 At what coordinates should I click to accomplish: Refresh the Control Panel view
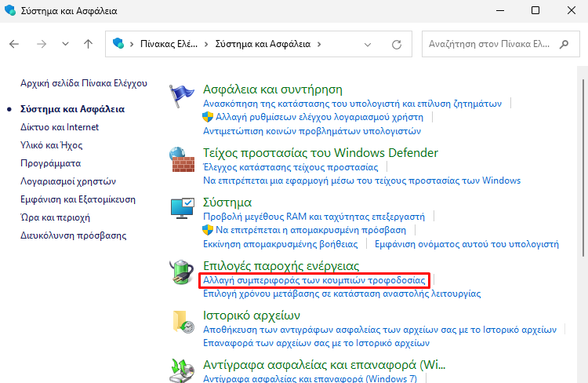coord(397,45)
